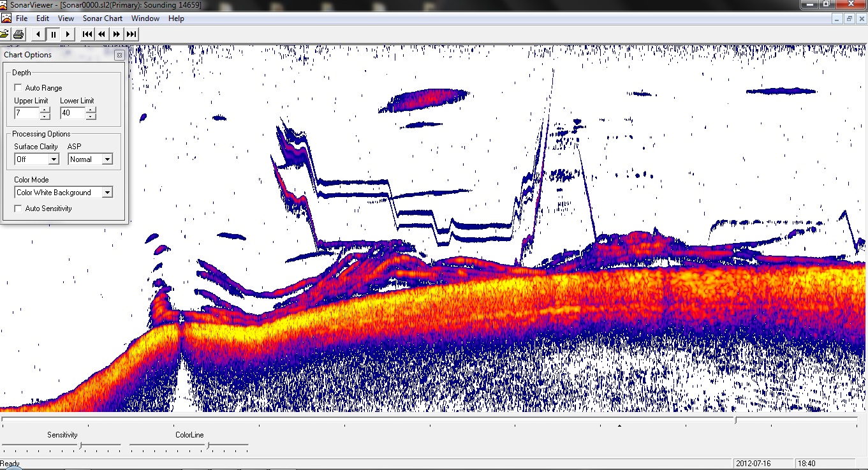This screenshot has height=470, width=868.
Task: Click the Sensitivity slider handle
Action: [x=80, y=444]
